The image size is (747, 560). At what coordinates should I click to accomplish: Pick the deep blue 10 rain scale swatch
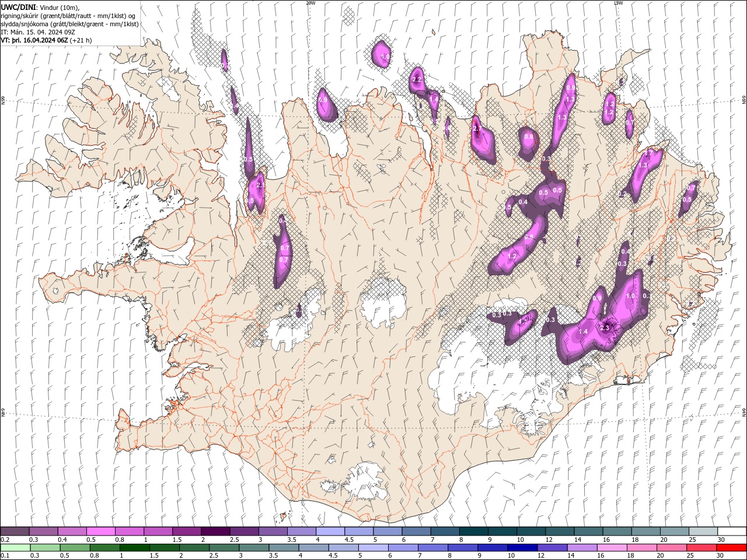522,548
